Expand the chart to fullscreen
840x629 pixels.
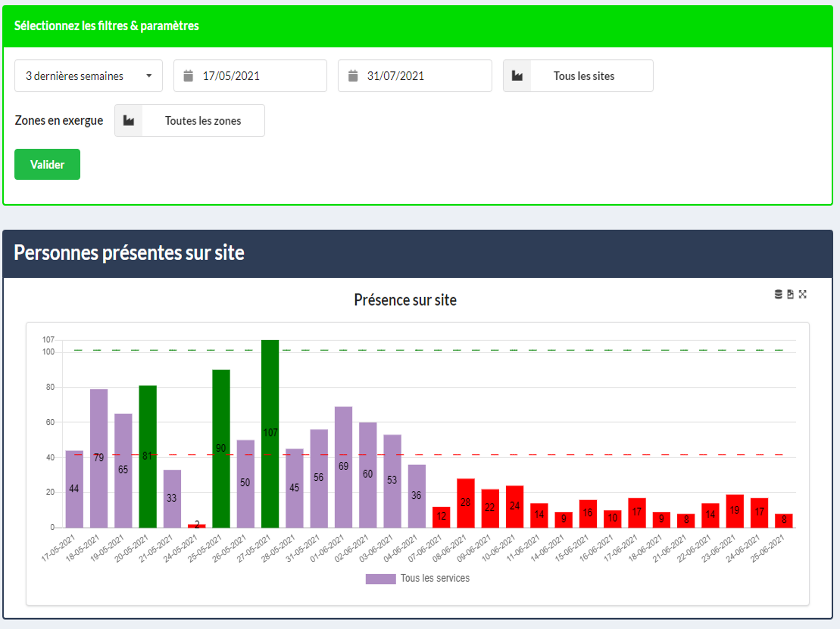803,294
